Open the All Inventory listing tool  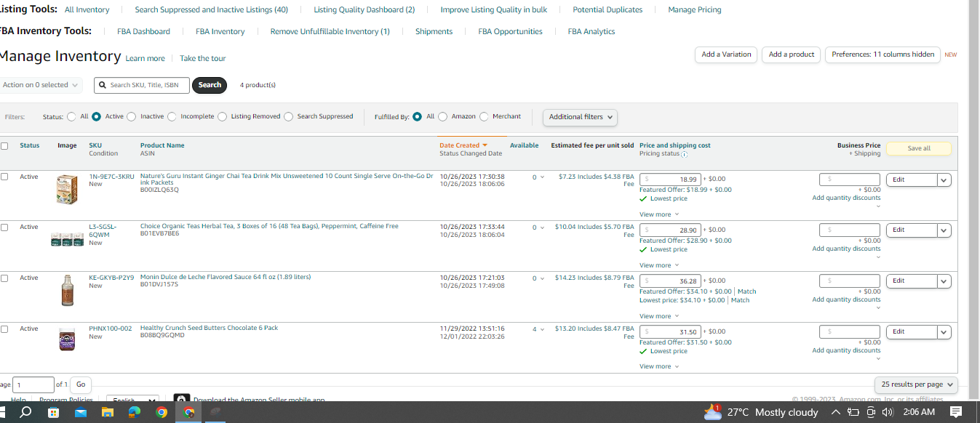(x=87, y=9)
